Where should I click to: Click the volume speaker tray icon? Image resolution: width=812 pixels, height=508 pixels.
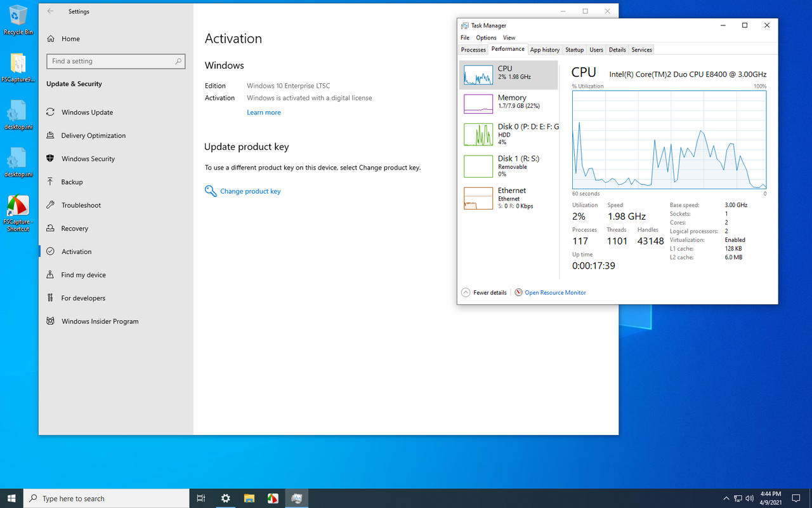[750, 498]
